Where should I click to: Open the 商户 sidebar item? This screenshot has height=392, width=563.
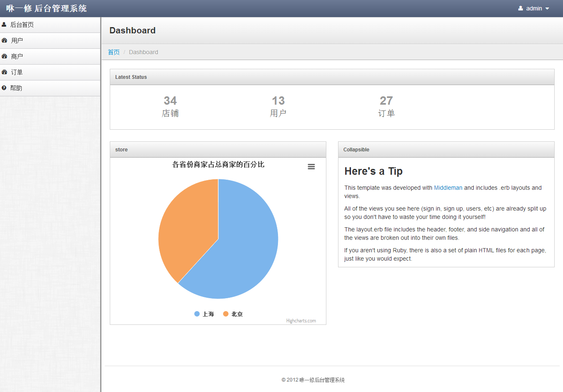pos(50,56)
